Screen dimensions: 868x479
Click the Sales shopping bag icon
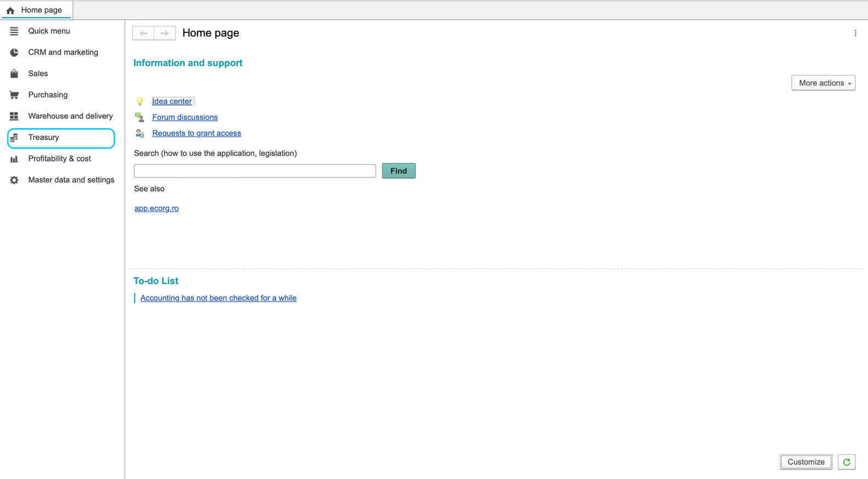click(14, 74)
